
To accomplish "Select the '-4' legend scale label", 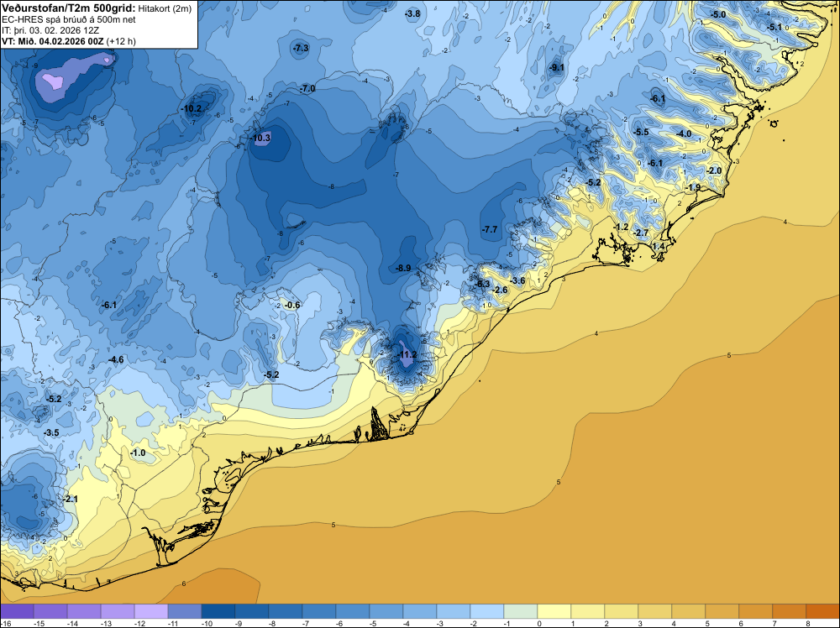I will [407, 623].
